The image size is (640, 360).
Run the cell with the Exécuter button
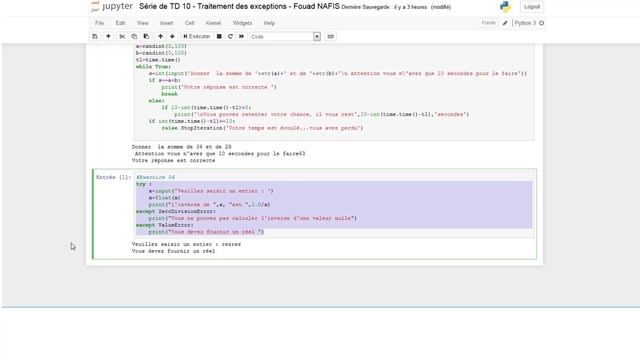pyautogui.click(x=197, y=36)
